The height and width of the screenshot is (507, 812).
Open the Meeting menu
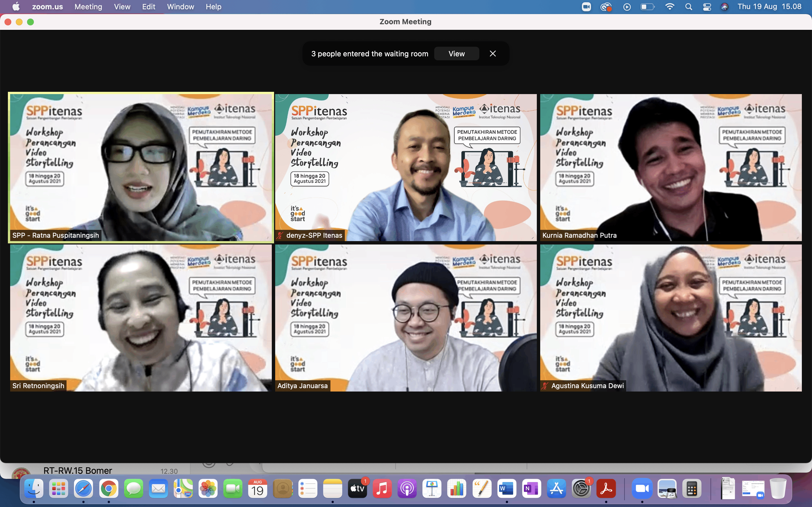click(88, 7)
